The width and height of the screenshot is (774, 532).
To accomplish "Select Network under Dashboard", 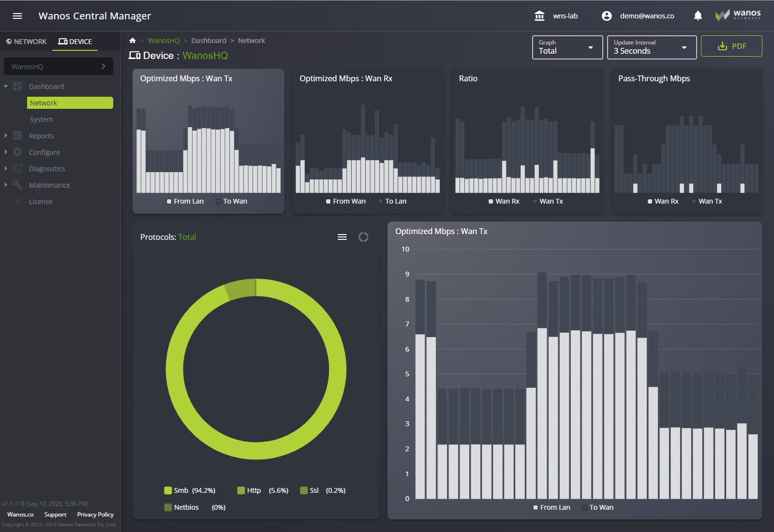I will click(70, 103).
